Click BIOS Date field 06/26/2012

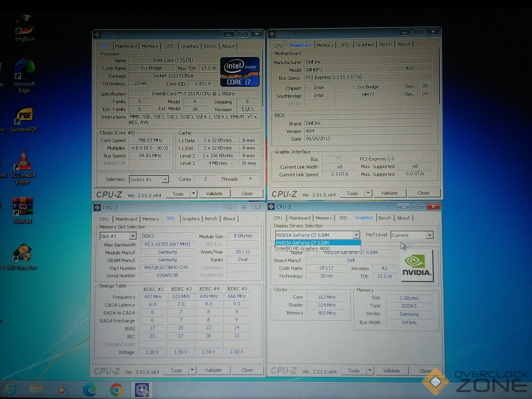[x=369, y=138]
